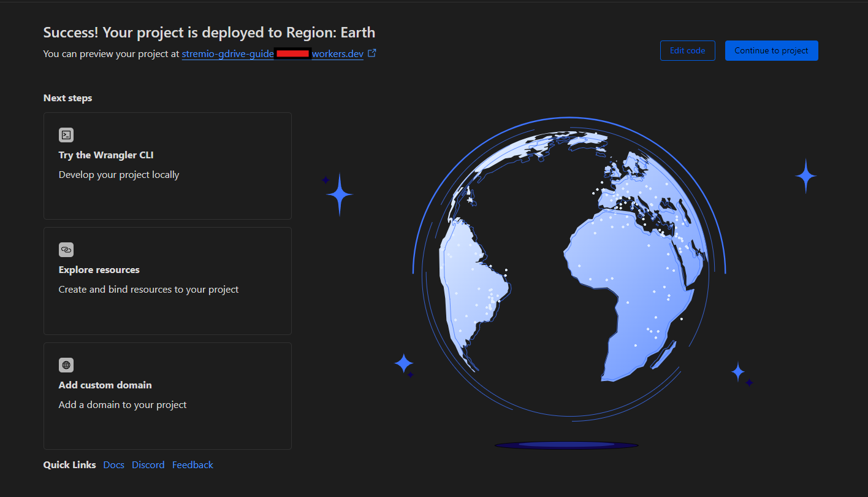Open the Explore resources card title
This screenshot has width=868, height=497.
(99, 270)
